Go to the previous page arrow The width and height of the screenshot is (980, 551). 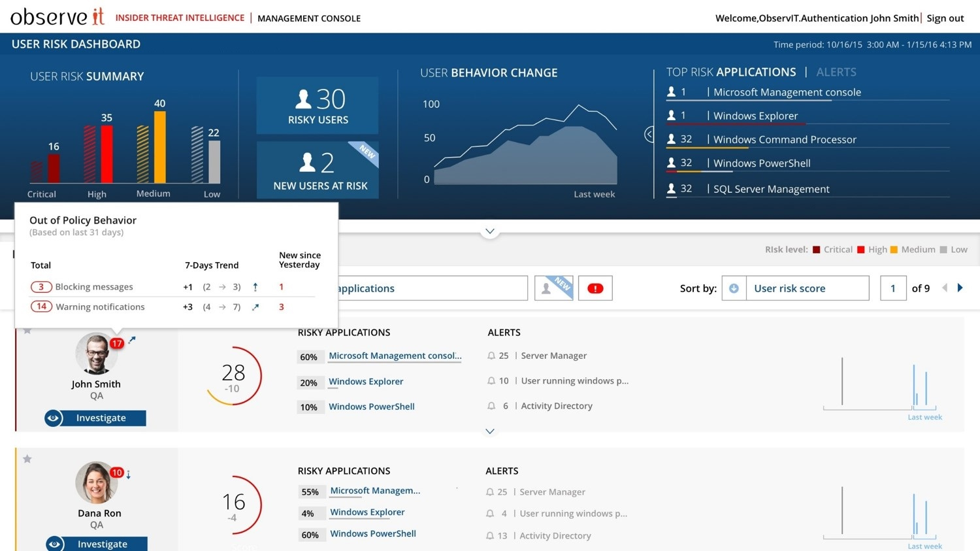[x=944, y=288]
